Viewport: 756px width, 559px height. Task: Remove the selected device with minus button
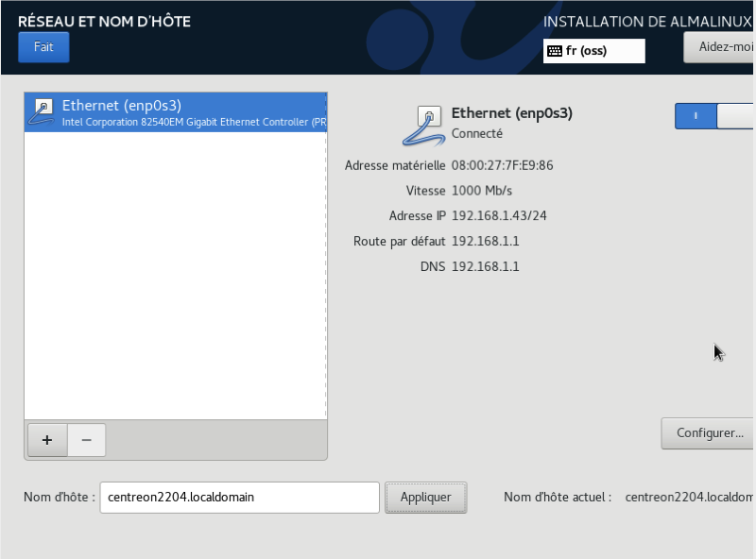point(86,440)
